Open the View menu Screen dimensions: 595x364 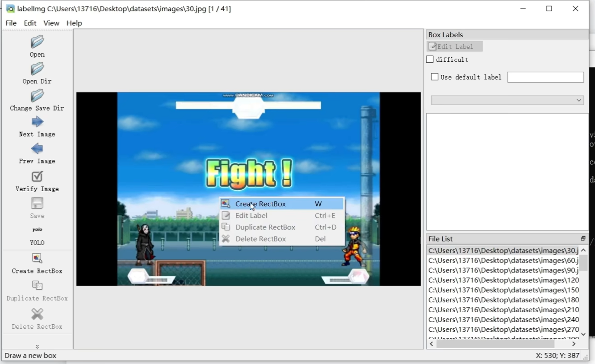51,23
